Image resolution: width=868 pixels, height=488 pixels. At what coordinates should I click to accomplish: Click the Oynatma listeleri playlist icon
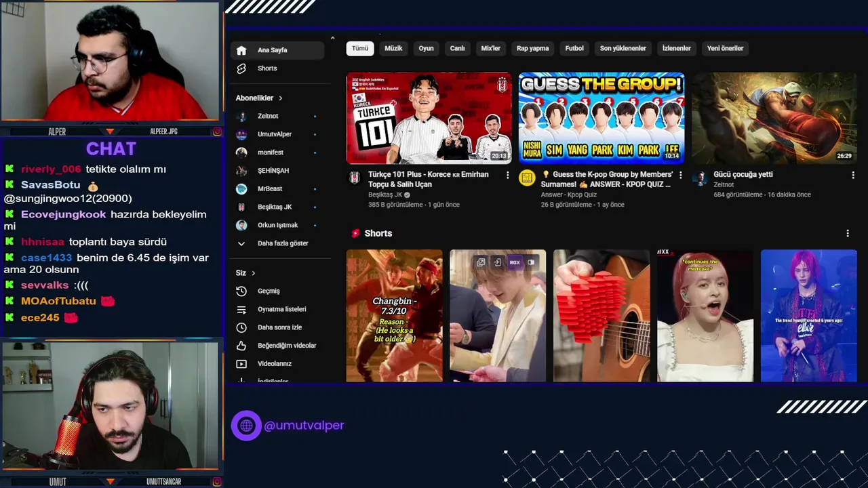[241, 309]
